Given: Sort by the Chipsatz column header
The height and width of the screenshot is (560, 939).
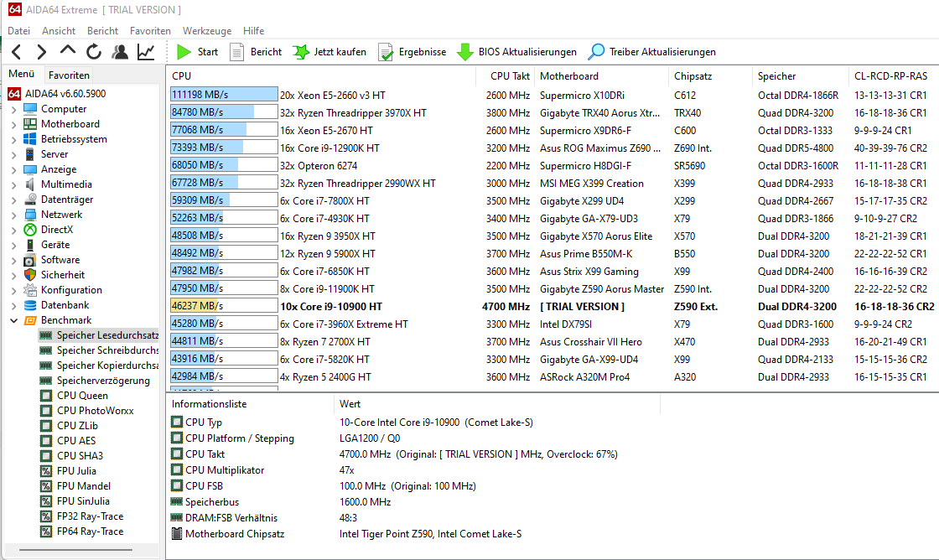Looking at the screenshot, I should pos(709,76).
